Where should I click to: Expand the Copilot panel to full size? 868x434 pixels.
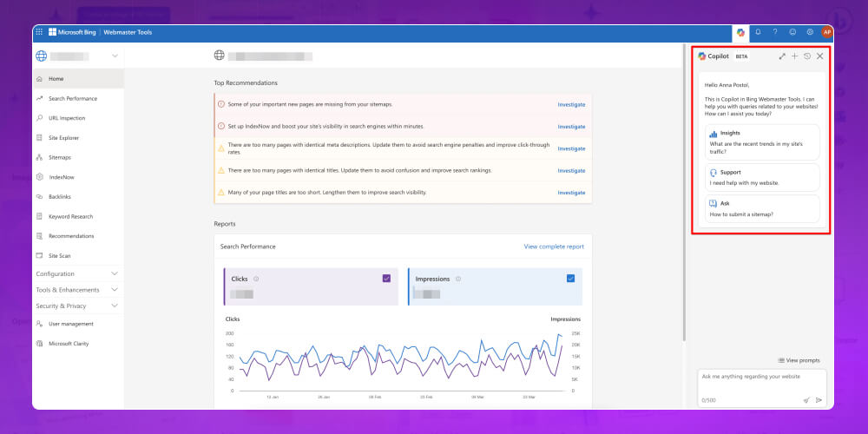pyautogui.click(x=782, y=56)
